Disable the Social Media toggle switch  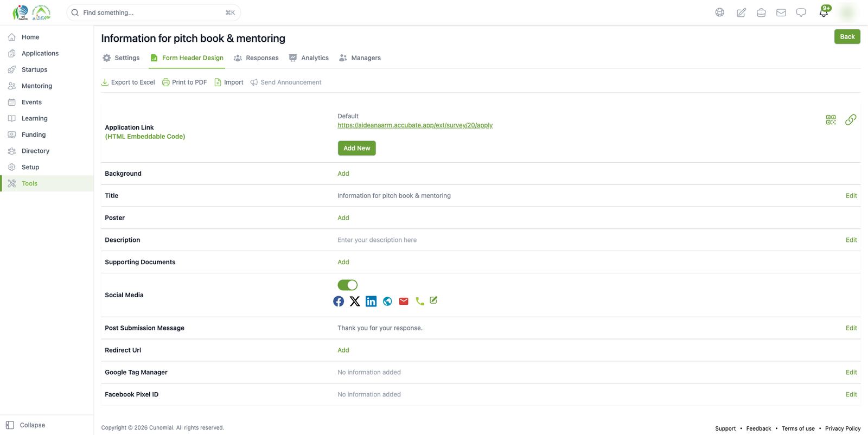click(348, 285)
